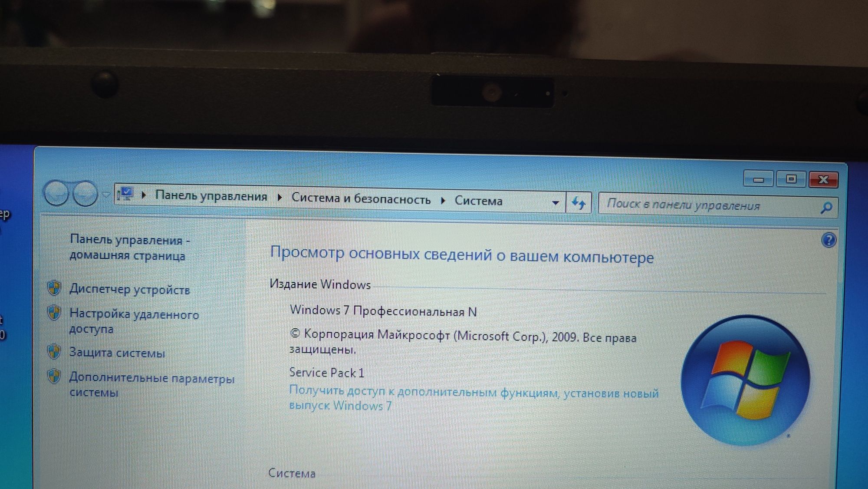Click the Microsoft Corp. copyright text
The image size is (868, 489).
click(463, 342)
